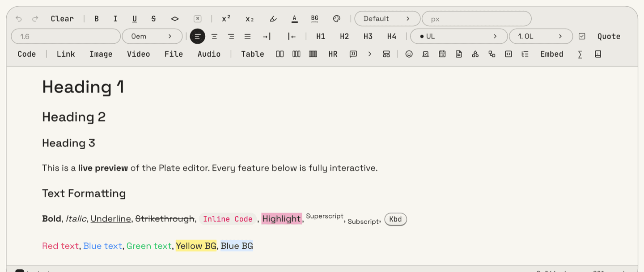The image size is (644, 272).
Task: Click the Link button
Action: pyautogui.click(x=66, y=54)
